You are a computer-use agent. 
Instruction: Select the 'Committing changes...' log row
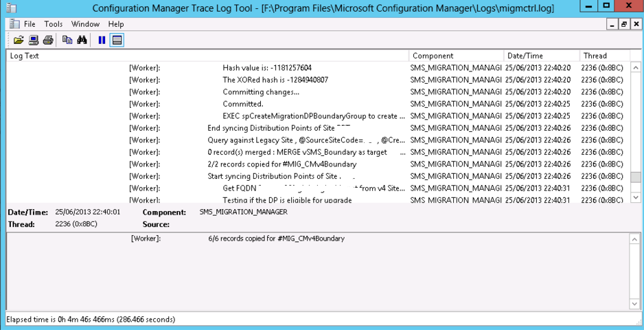click(319, 91)
